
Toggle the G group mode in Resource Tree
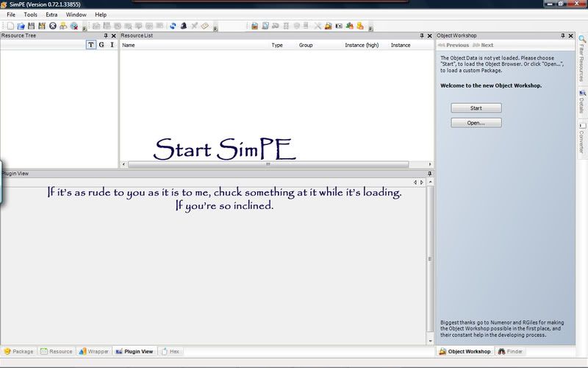tap(101, 45)
